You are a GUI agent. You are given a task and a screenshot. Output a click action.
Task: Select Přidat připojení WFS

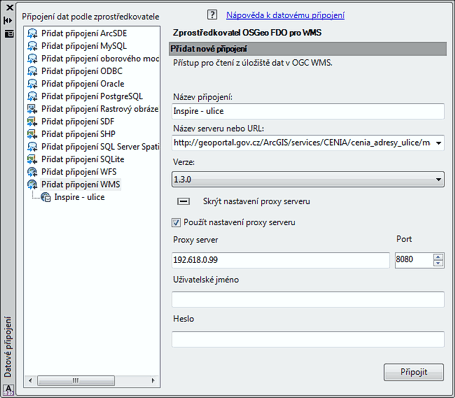tap(79, 172)
